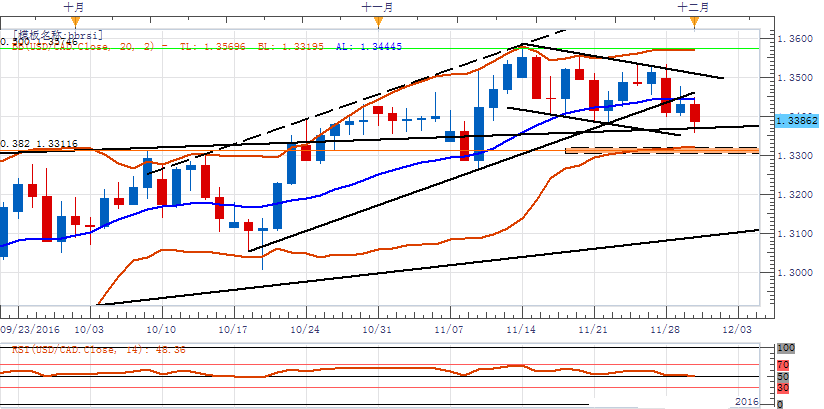The width and height of the screenshot is (824, 409).
Task: Click the TL: 1.35696 upper band value
Action: click(x=213, y=47)
